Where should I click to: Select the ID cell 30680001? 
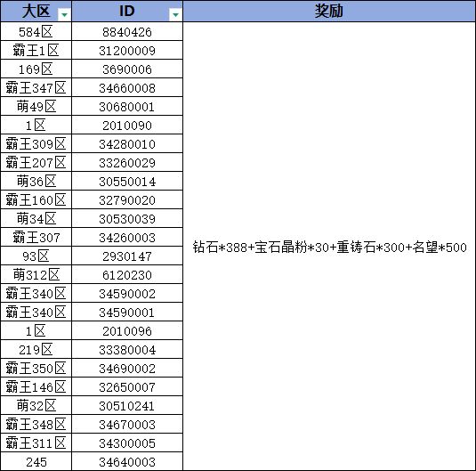[x=127, y=106]
